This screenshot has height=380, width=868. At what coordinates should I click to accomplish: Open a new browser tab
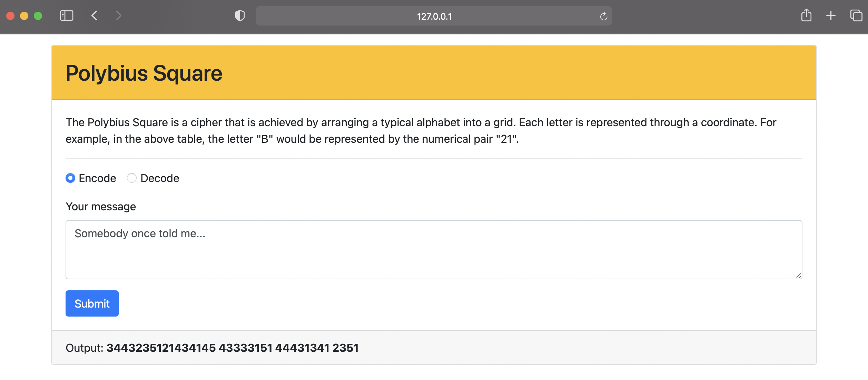click(x=830, y=16)
